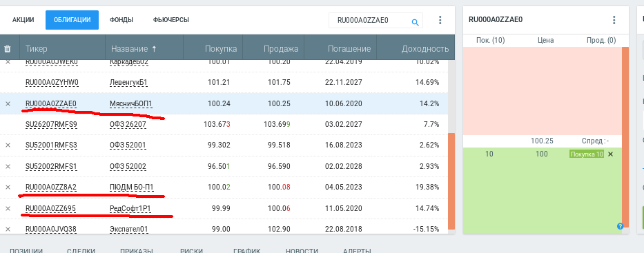Open bond name ЛевенгукБ1
The image size is (644, 253).
(128, 83)
